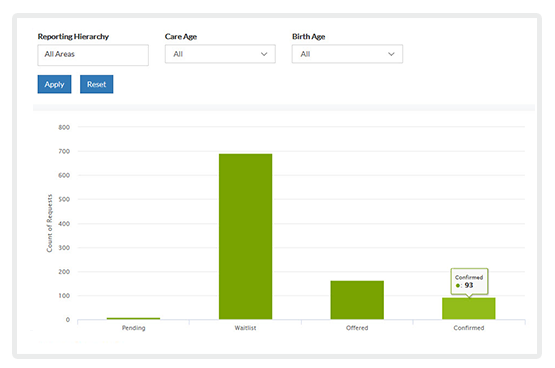
Task: Open the Care Age dropdown
Action: point(220,54)
